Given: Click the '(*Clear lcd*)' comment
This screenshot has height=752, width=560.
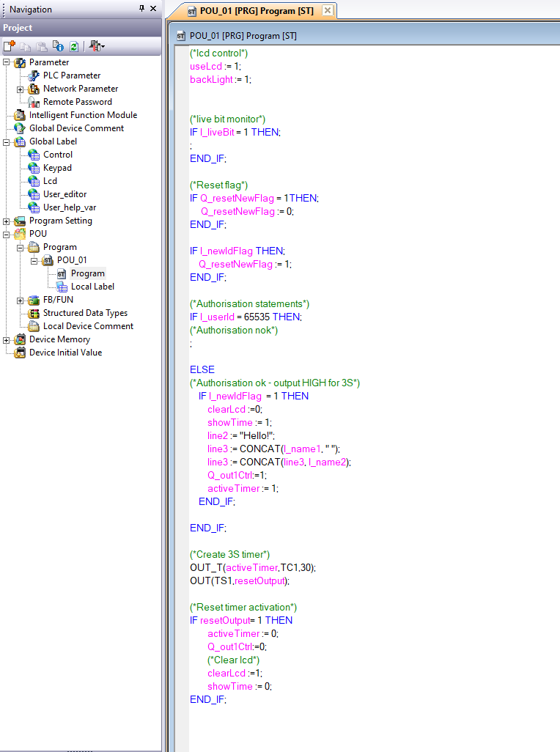Looking at the screenshot, I should click(x=234, y=660).
